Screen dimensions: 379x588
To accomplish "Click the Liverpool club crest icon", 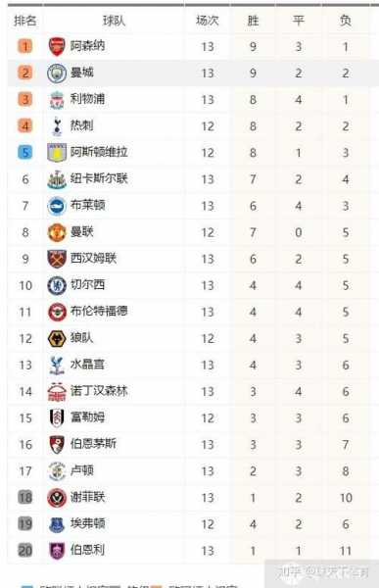I will (x=57, y=100).
